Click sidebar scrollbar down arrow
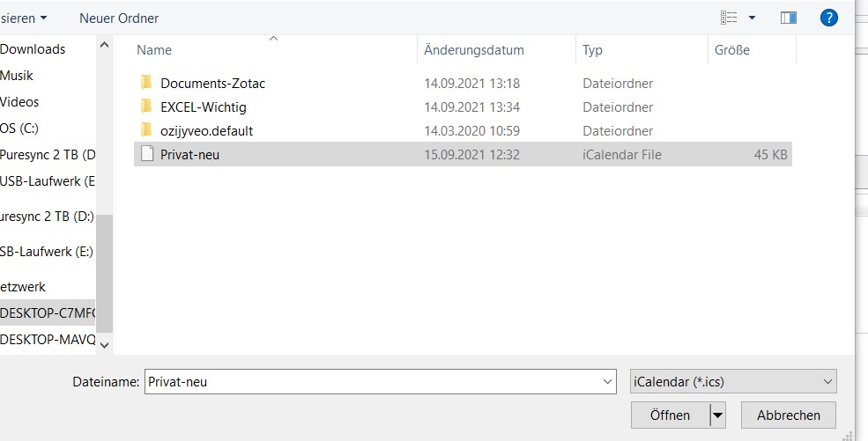 (x=104, y=345)
